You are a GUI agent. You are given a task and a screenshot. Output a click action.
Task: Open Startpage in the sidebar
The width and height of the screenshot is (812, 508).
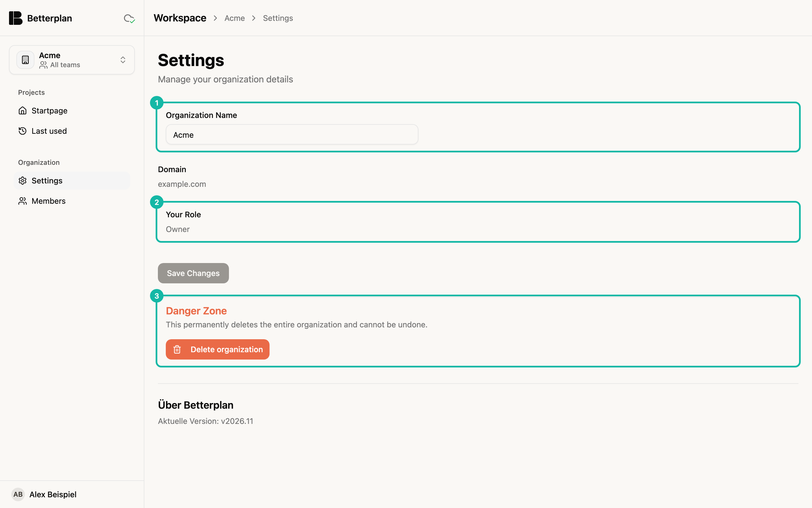click(72, 111)
